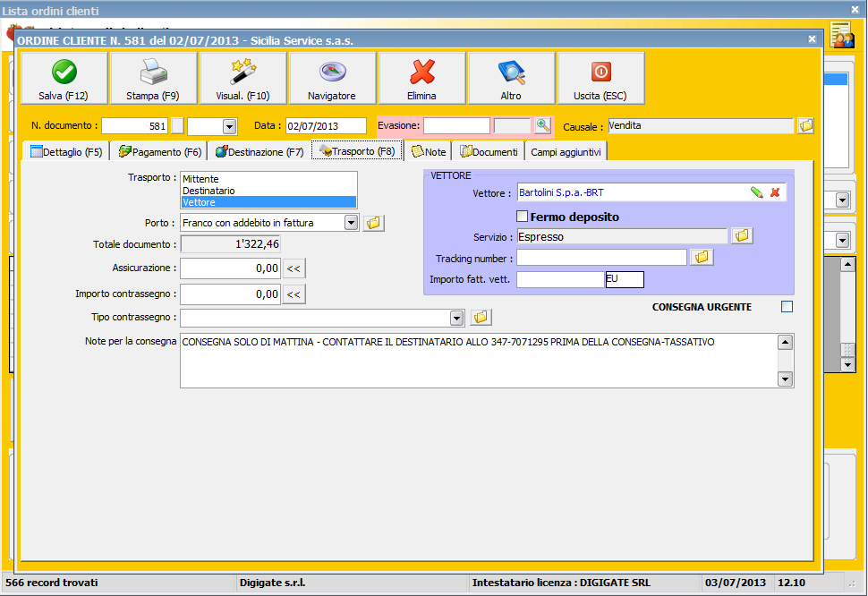
Task: Click the Salva (F12) green checkmark button
Action: pyautogui.click(x=64, y=78)
